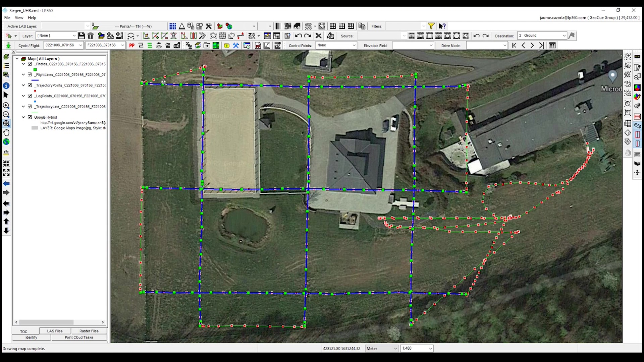The image size is (644, 362).
Task: Click the Undo icon in the toolbar
Action: [x=298, y=36]
